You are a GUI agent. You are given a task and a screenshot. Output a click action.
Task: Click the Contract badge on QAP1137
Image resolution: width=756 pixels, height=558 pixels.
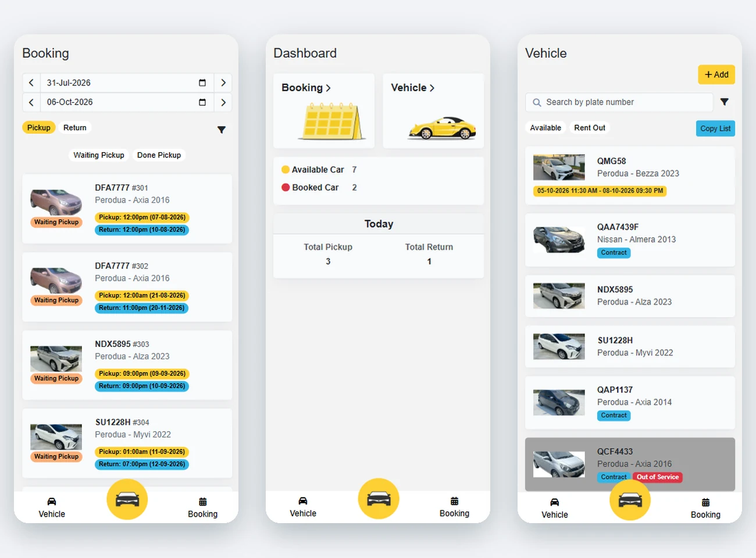tap(614, 416)
